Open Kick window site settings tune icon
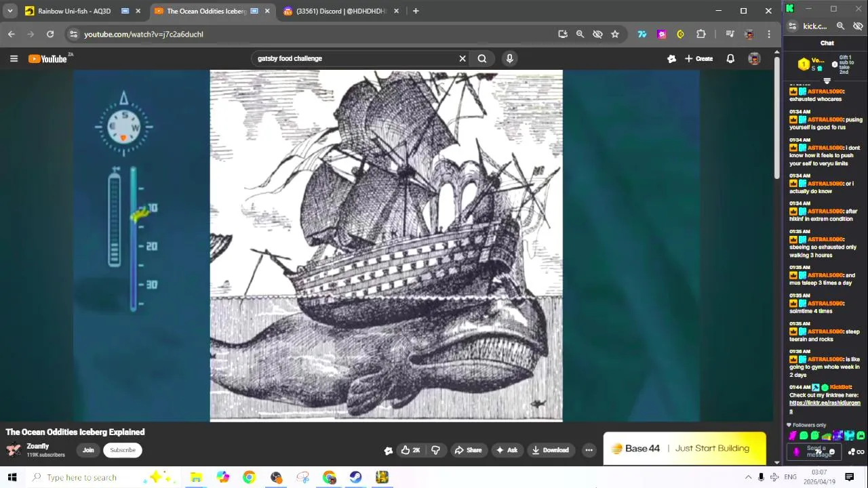868x488 pixels. tap(792, 26)
